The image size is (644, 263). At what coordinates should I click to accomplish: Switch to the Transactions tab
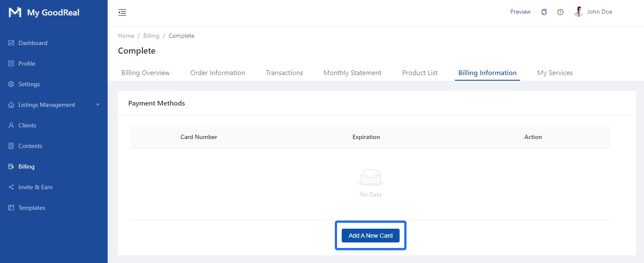click(284, 73)
